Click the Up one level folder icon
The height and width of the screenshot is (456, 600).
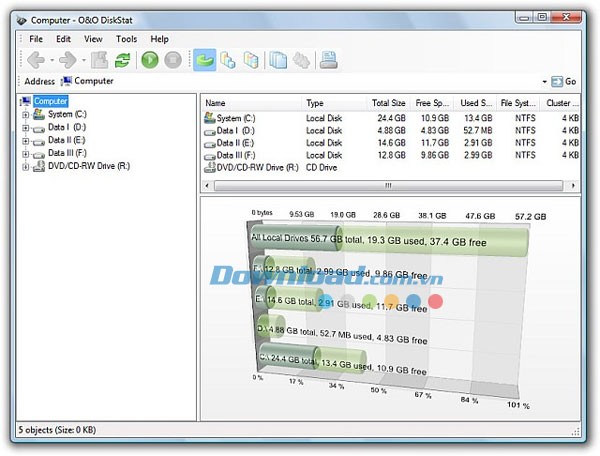click(101, 61)
